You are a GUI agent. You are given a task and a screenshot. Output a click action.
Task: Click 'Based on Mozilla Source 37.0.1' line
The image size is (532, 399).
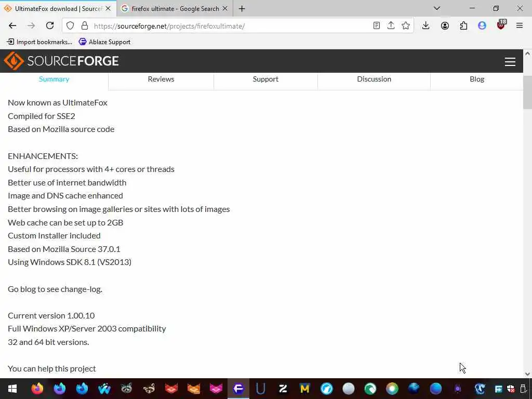(x=64, y=249)
